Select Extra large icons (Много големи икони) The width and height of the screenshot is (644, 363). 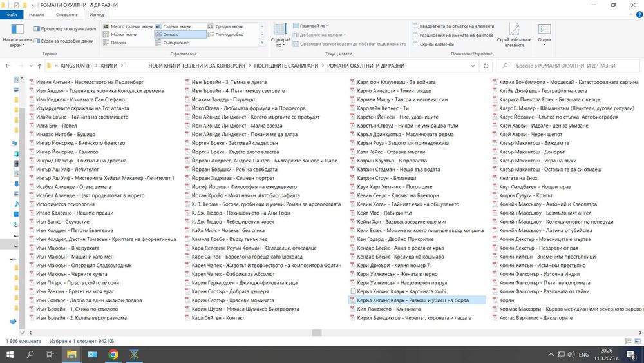click(x=128, y=26)
